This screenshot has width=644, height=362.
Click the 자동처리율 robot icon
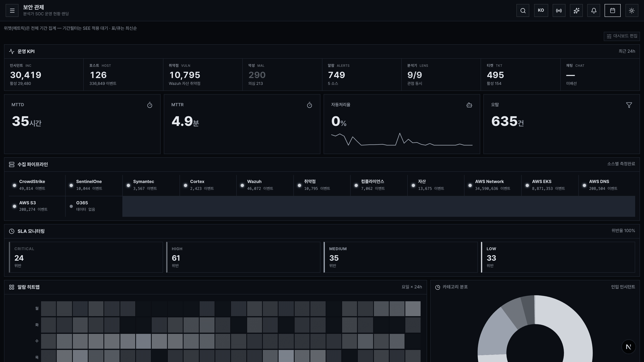[x=469, y=105]
